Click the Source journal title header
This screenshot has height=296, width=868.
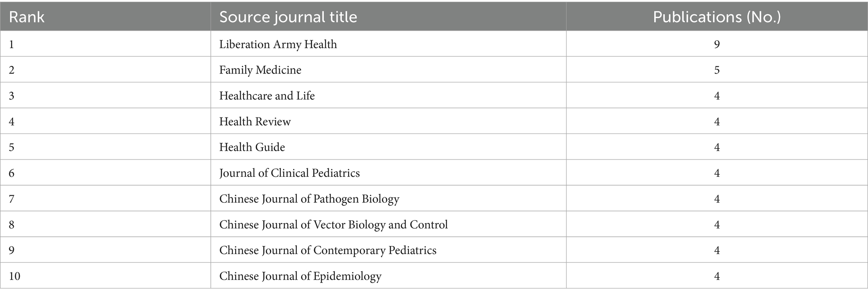(x=288, y=17)
